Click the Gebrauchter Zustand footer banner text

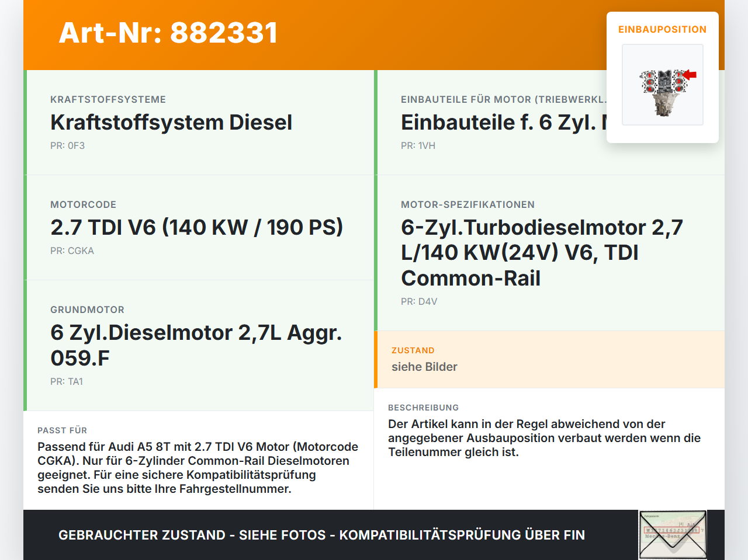click(x=321, y=535)
